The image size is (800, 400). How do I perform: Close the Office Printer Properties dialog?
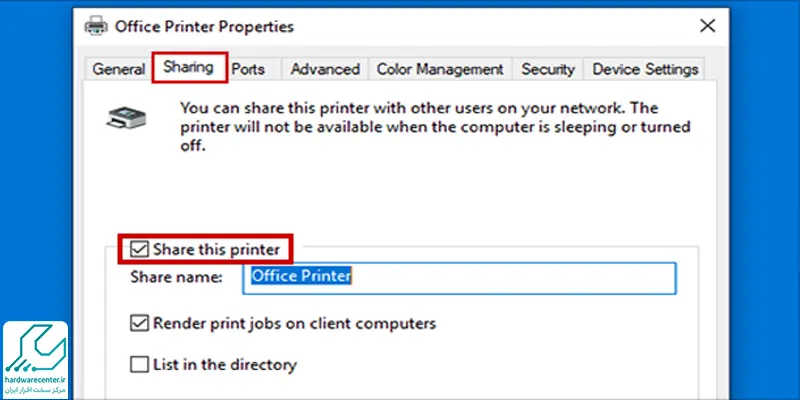(707, 26)
